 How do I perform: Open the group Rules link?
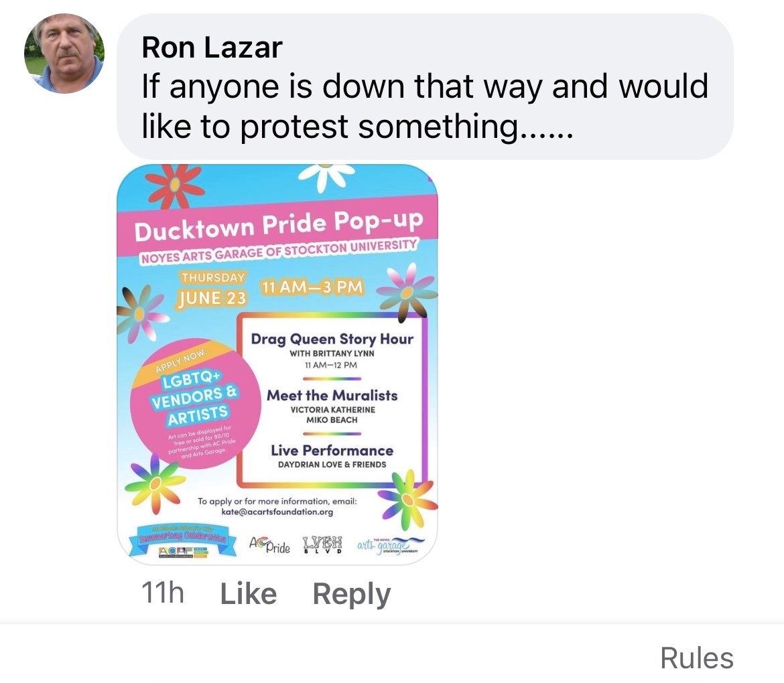point(696,658)
